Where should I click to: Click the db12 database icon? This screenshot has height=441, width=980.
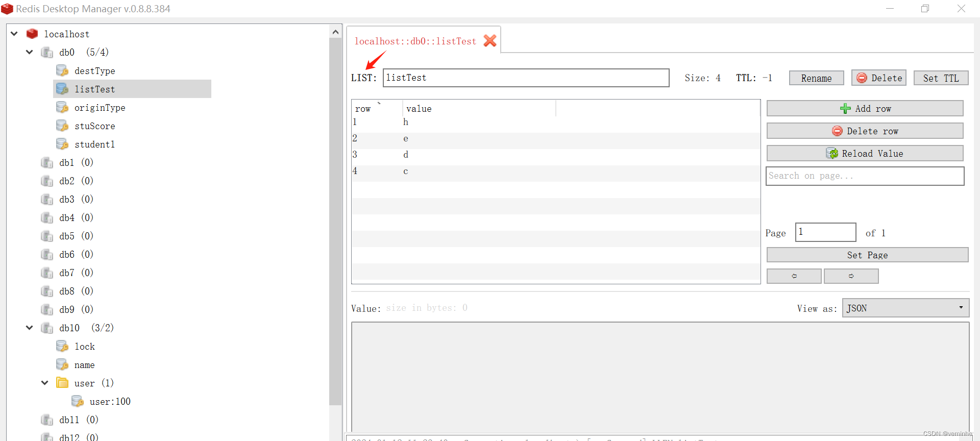point(47,436)
